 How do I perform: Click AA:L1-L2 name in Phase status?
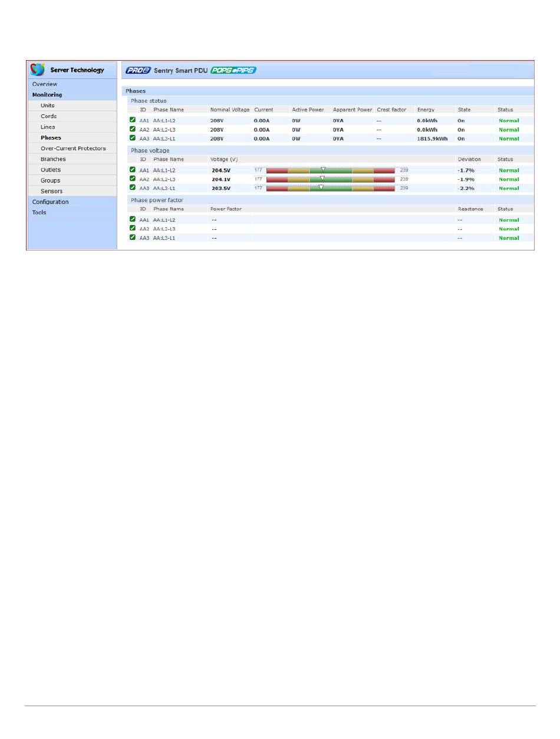(164, 120)
